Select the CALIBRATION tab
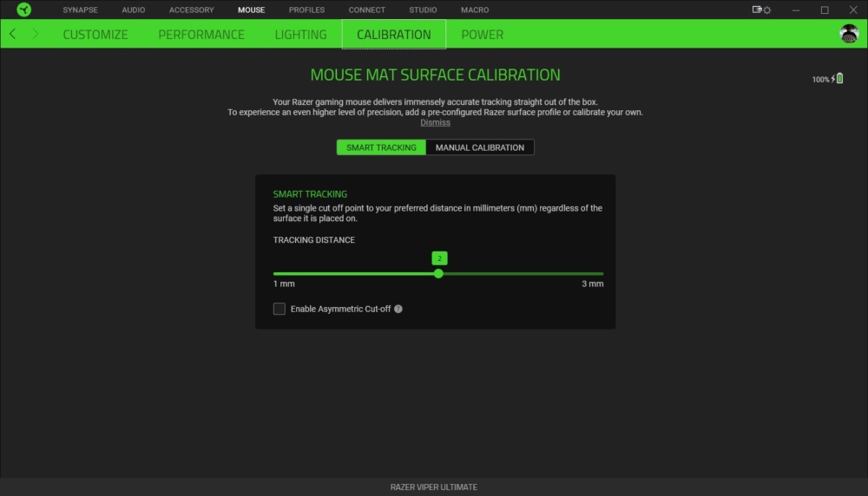The width and height of the screenshot is (868, 496). pyautogui.click(x=393, y=35)
